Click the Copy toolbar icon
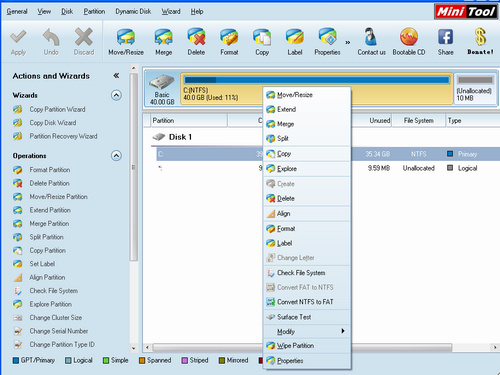The image size is (500, 375). (262, 37)
